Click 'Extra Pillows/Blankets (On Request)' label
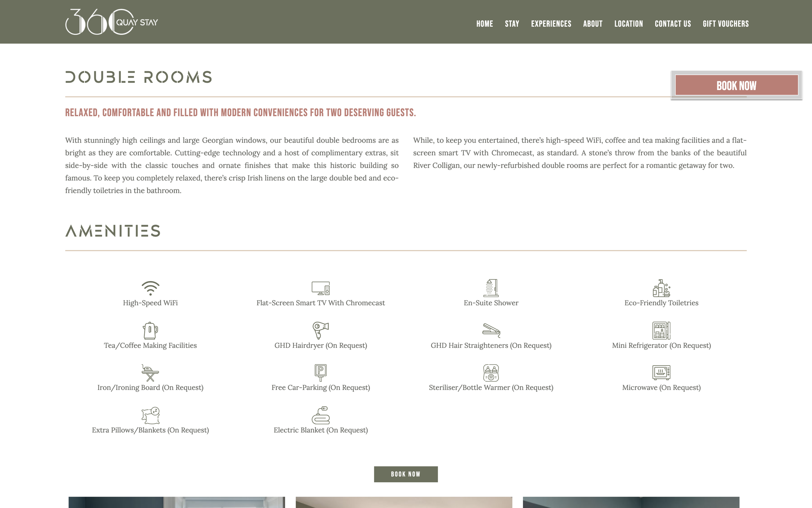This screenshot has height=508, width=812. (150, 430)
